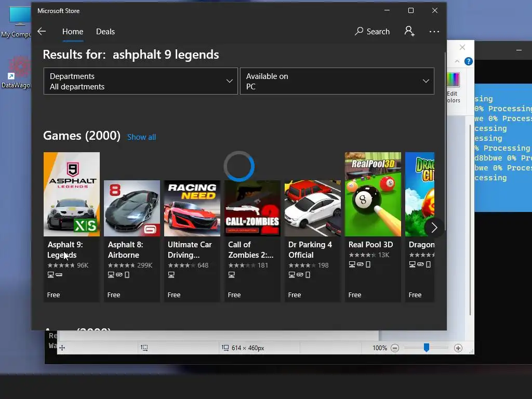Click the mobile device icon under Dr Parking 4

point(308,275)
